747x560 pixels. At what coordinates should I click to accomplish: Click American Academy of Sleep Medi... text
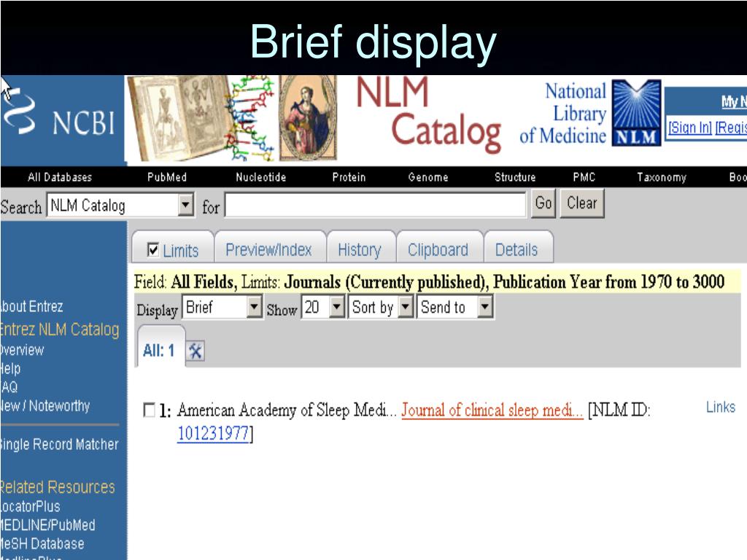point(287,410)
